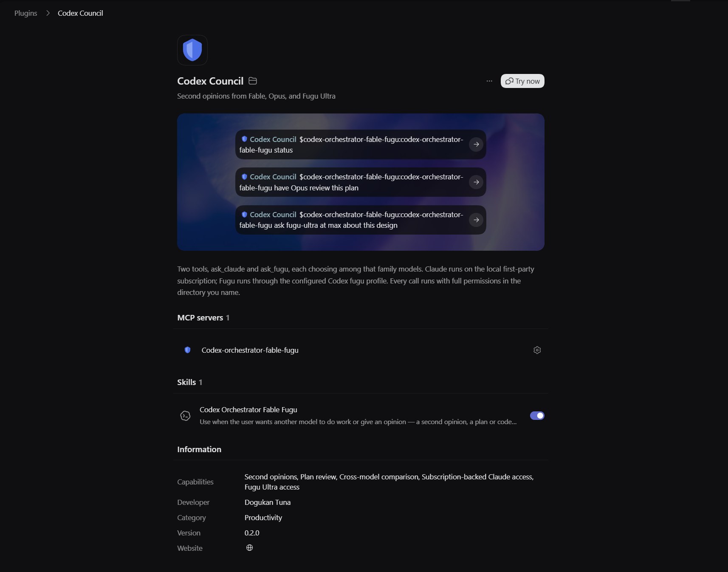Send the Opus review this plan prompt arrow
This screenshot has width=728, height=572.
point(476,182)
